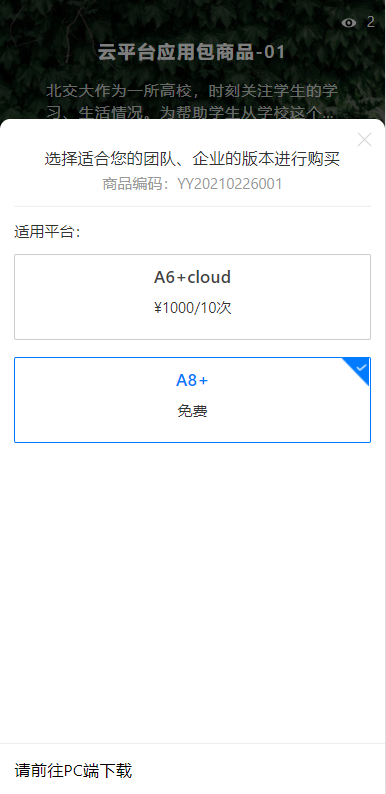The height and width of the screenshot is (794, 386).
Task: Click the product code YY20210226001
Action: coord(229,184)
